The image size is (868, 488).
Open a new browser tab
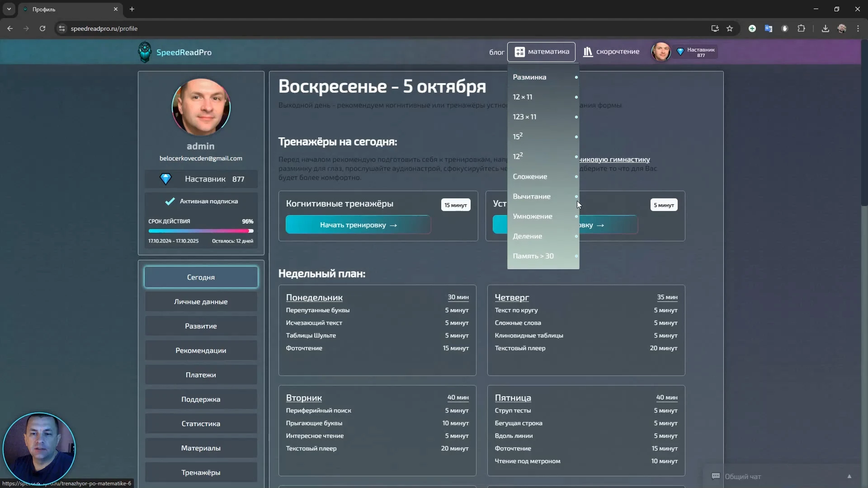coord(132,9)
